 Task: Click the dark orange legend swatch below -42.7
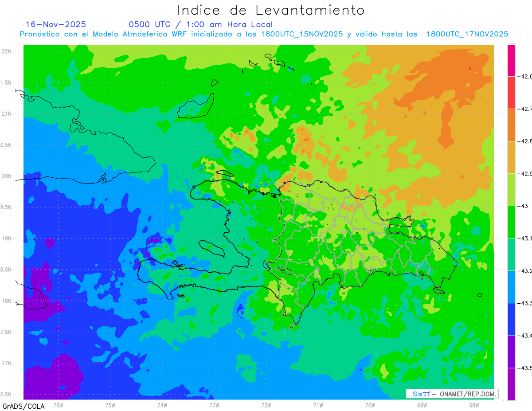coord(511,125)
